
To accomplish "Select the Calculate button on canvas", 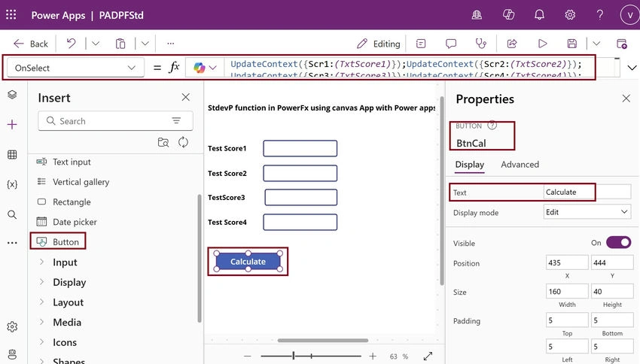I will [x=248, y=261].
